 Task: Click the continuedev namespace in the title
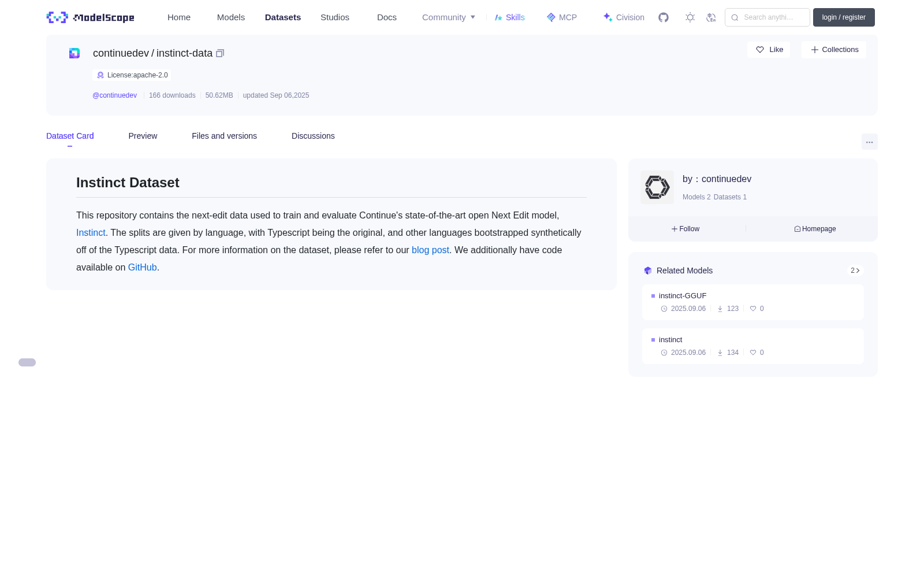[121, 53]
